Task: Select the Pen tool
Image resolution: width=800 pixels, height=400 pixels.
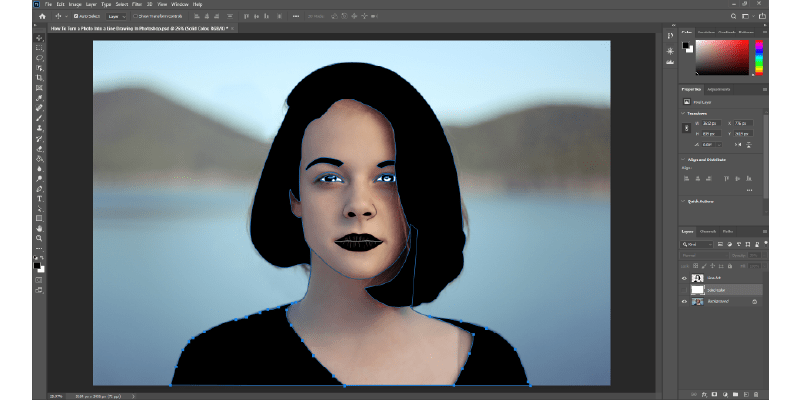Action: point(39,188)
